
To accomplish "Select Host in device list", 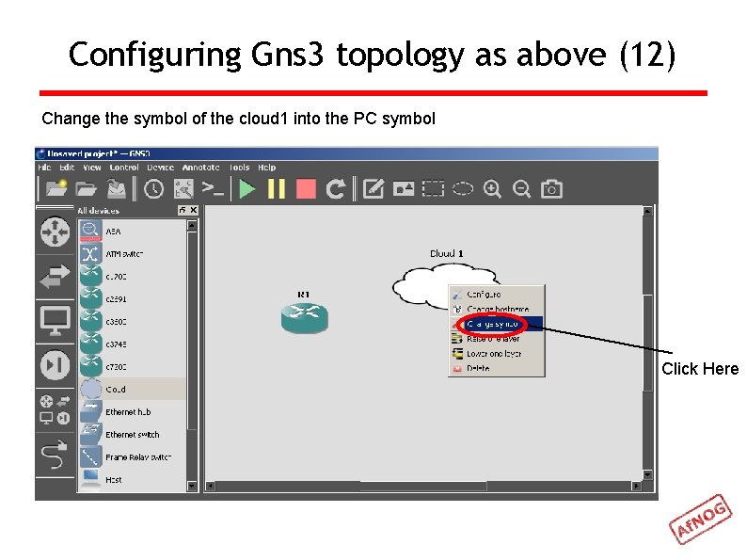I will tap(132, 480).
